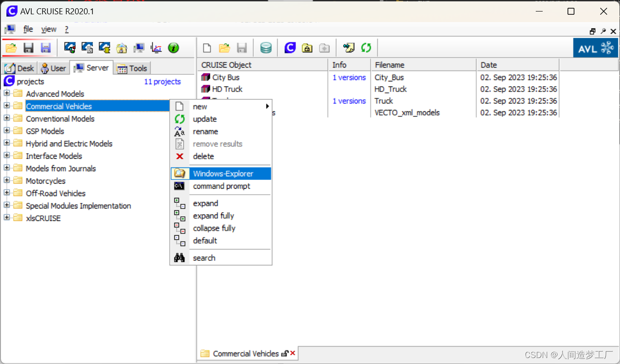Screen dimensions: 620x364
Task: Expand the Conventional Models folder node
Action: pyautogui.click(x=7, y=118)
